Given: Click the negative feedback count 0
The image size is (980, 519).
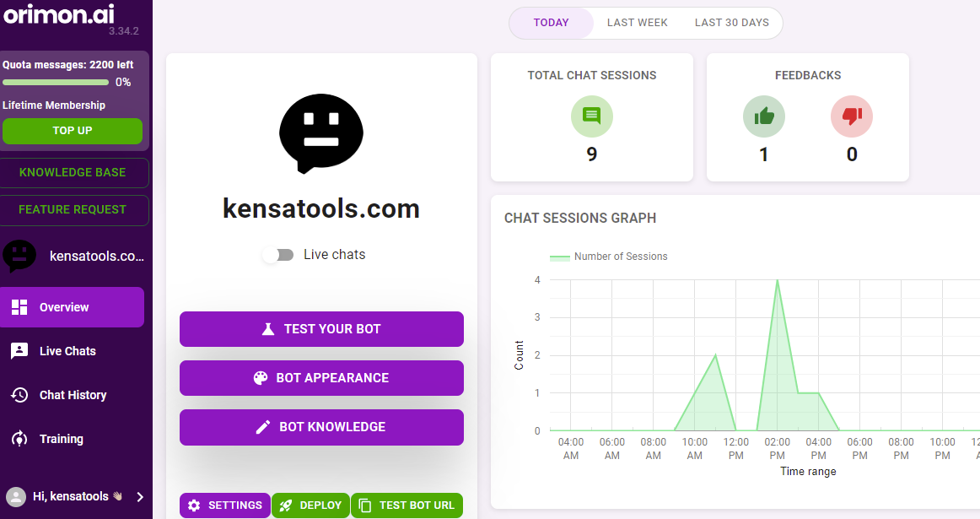Looking at the screenshot, I should pyautogui.click(x=851, y=154).
